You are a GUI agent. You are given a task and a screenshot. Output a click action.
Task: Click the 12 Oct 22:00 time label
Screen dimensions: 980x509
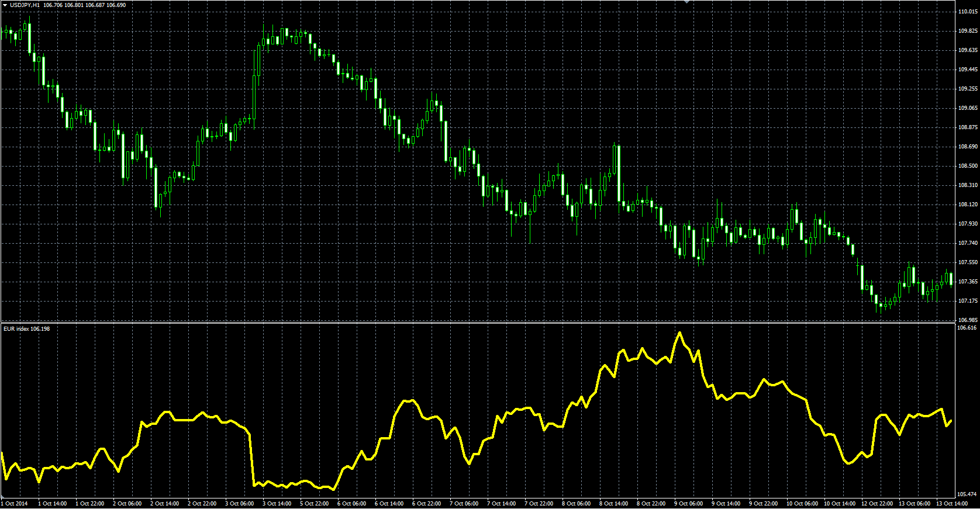click(x=878, y=504)
